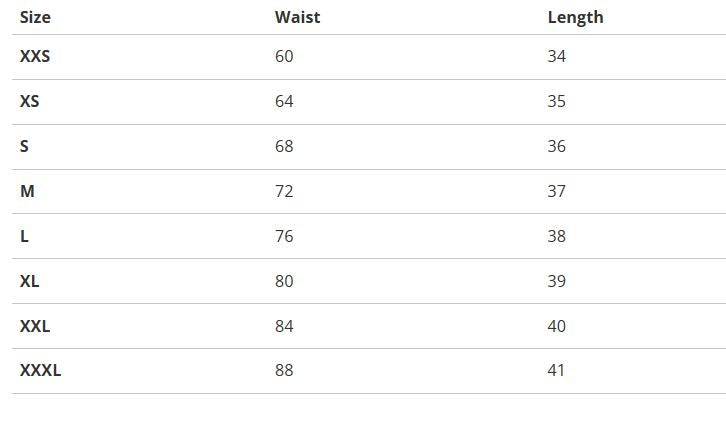The height and width of the screenshot is (433, 726).
Task: Select the XS size label
Action: [30, 102]
